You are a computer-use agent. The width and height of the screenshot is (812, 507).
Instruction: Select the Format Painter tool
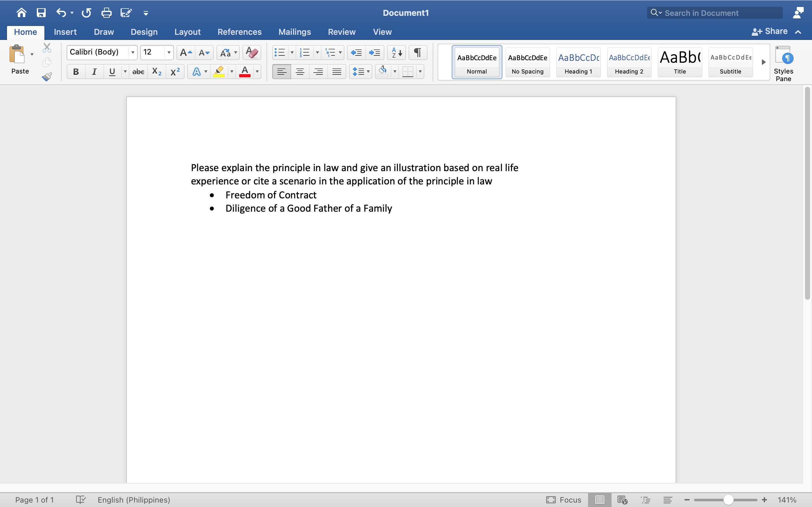coord(47,76)
